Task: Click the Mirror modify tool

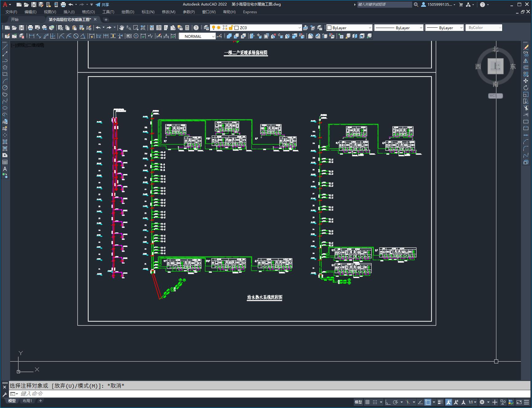Action: pyautogui.click(x=526, y=61)
